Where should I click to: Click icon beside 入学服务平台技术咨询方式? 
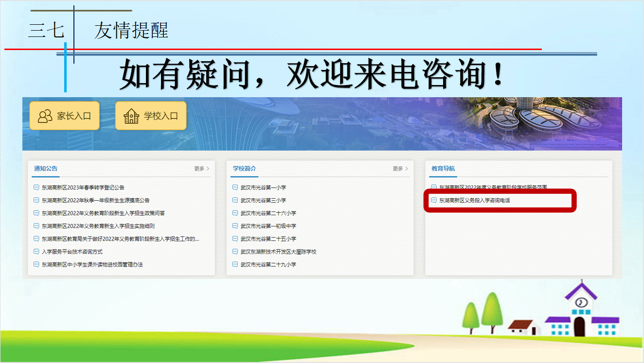(x=36, y=252)
